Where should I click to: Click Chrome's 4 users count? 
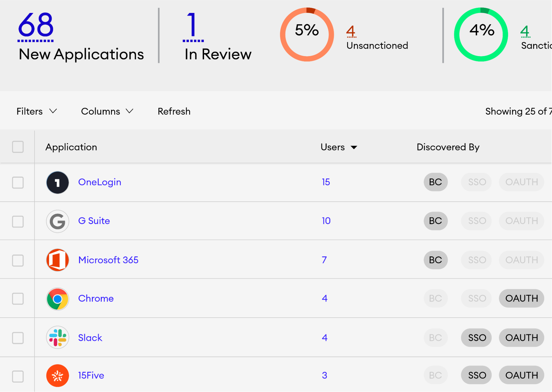pos(324,298)
